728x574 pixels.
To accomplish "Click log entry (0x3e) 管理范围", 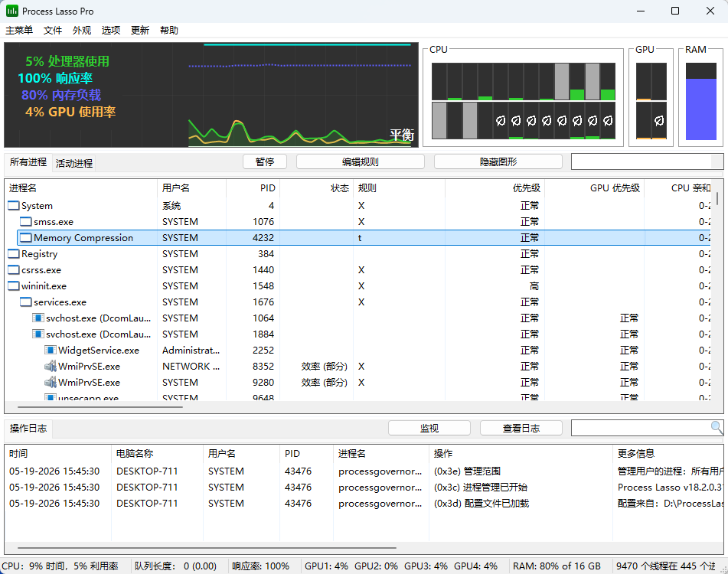I will click(x=467, y=471).
